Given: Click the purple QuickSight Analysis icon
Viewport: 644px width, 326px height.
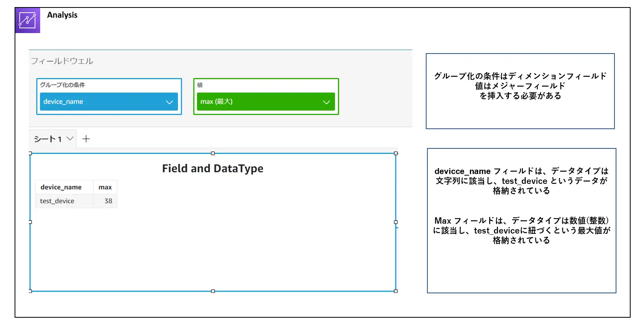Looking at the screenshot, I should [28, 20].
